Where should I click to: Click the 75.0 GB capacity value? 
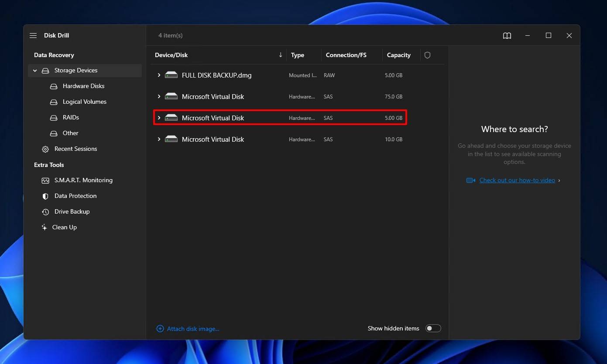pos(394,97)
